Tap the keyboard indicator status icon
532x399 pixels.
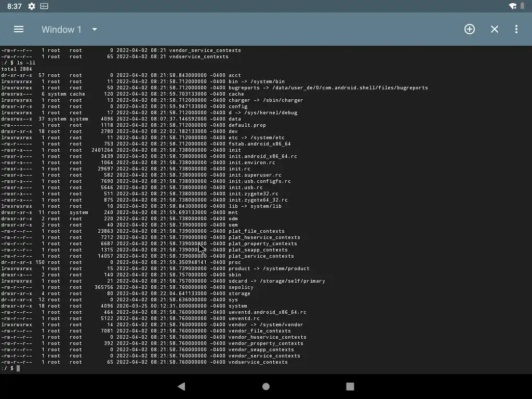[x=44, y=6]
